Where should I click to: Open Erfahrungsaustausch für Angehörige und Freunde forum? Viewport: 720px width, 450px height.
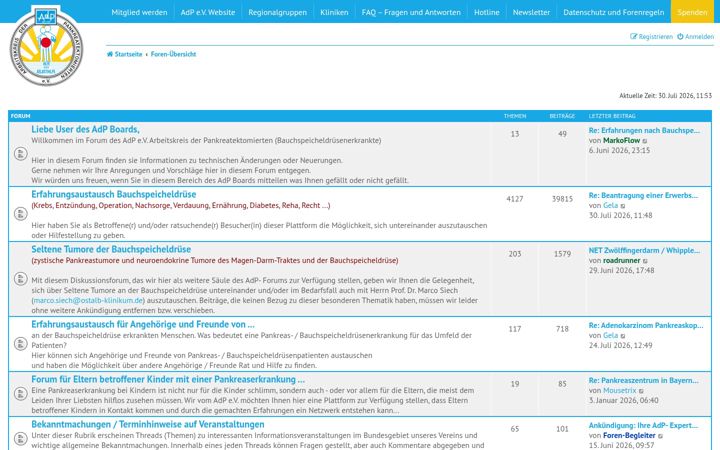coord(143,324)
